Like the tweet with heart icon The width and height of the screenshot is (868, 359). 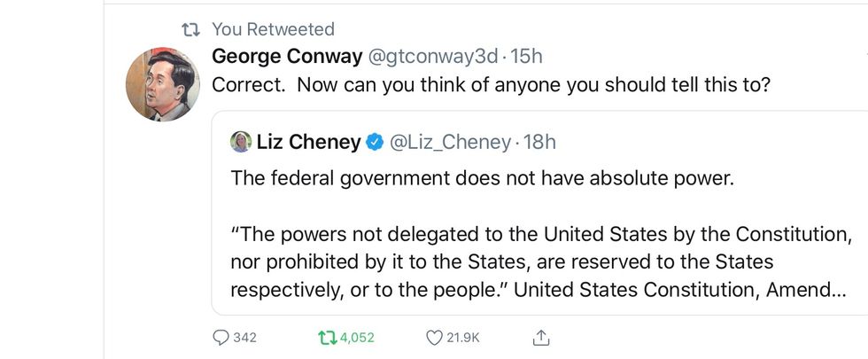(434, 338)
